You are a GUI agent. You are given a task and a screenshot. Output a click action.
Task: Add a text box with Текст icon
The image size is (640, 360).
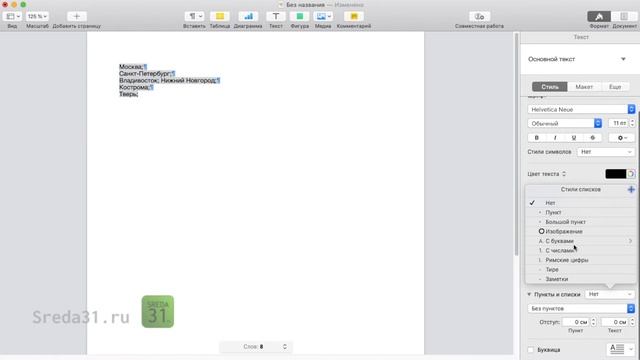coord(276,16)
